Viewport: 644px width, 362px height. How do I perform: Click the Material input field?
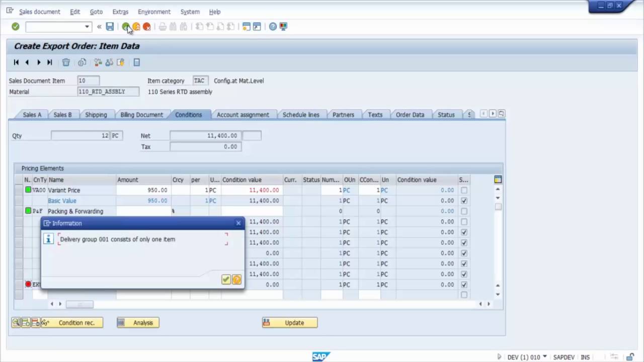click(x=109, y=92)
